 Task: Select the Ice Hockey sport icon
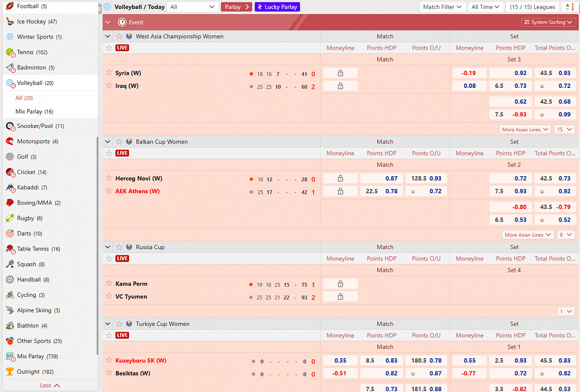(x=11, y=21)
